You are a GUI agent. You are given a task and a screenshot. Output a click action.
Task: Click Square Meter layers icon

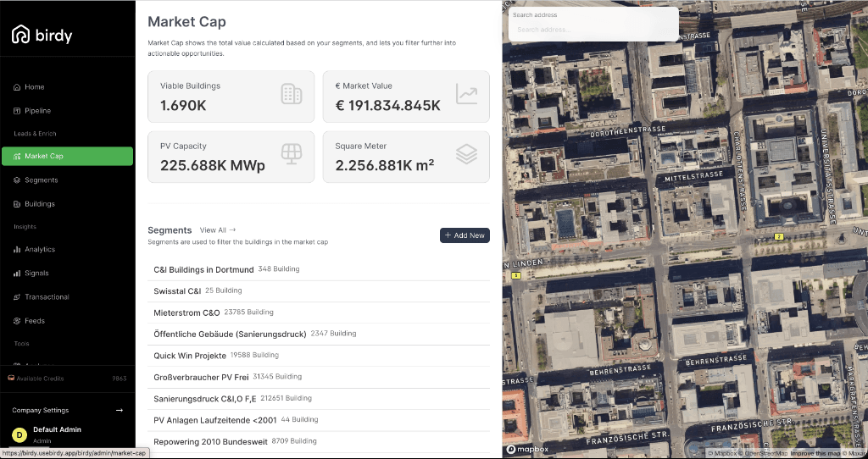click(x=467, y=154)
